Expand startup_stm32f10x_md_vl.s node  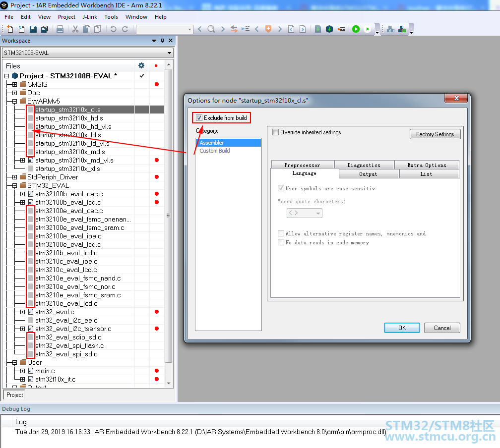coord(22,160)
